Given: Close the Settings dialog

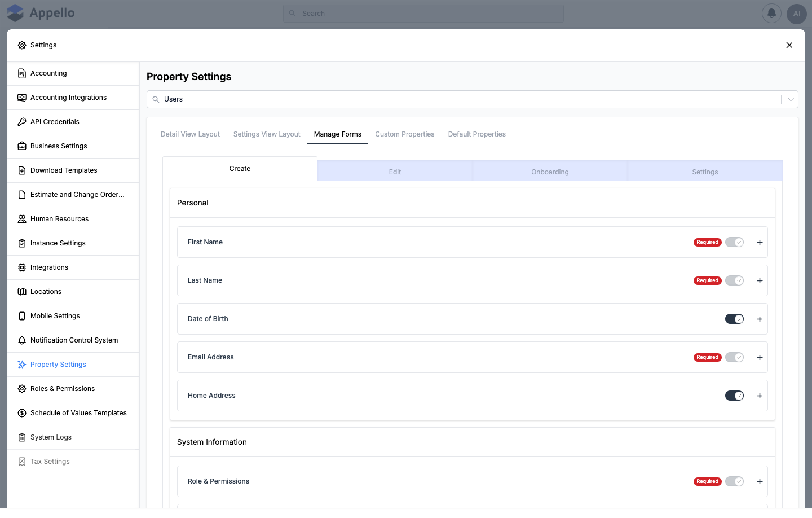Looking at the screenshot, I should 789,45.
